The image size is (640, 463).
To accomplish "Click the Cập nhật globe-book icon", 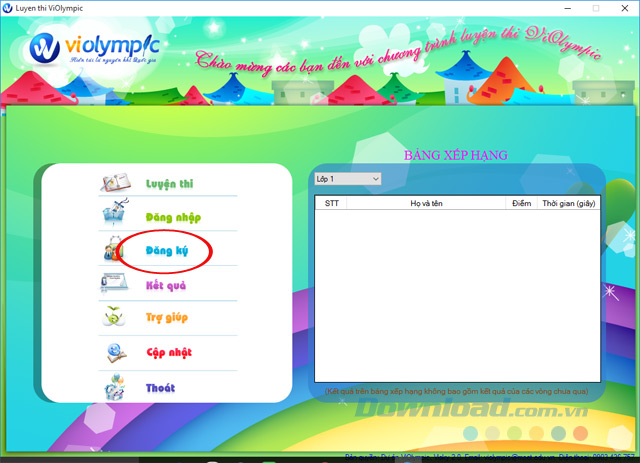I will point(116,353).
